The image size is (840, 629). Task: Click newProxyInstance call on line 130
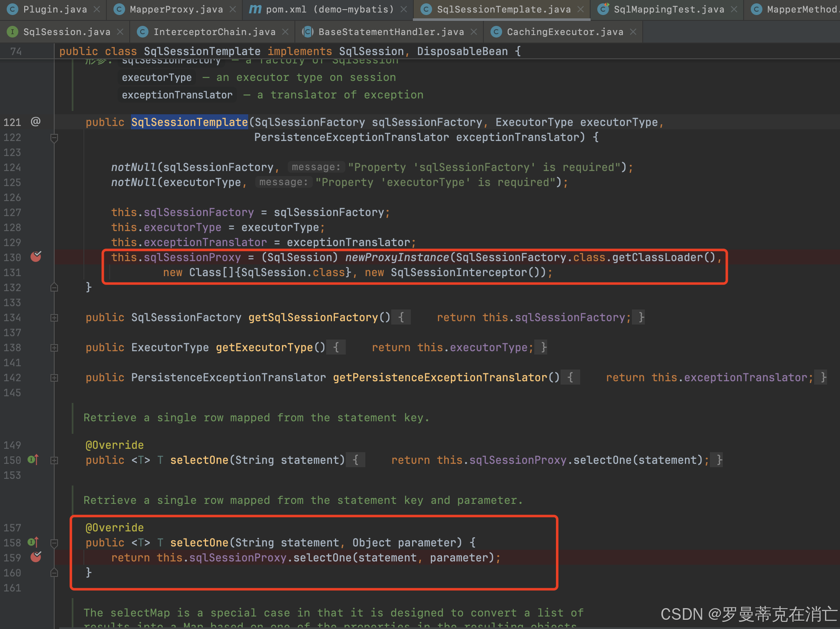[397, 257]
